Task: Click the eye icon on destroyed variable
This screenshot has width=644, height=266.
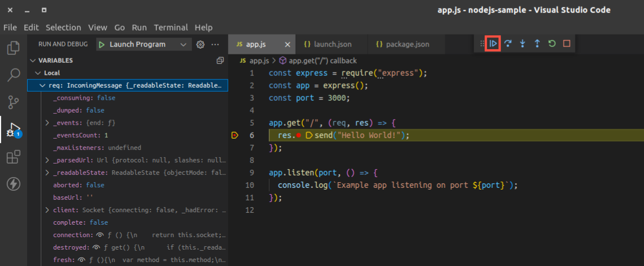Action: [x=96, y=247]
